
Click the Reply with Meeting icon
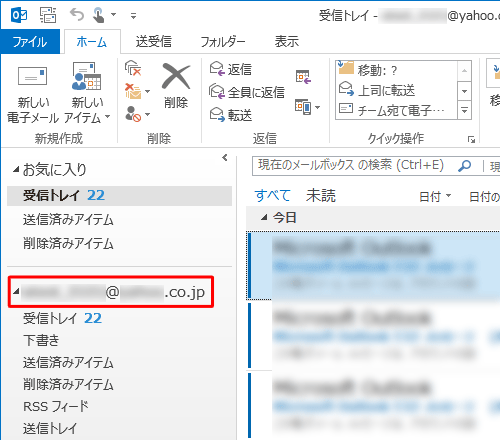(303, 77)
